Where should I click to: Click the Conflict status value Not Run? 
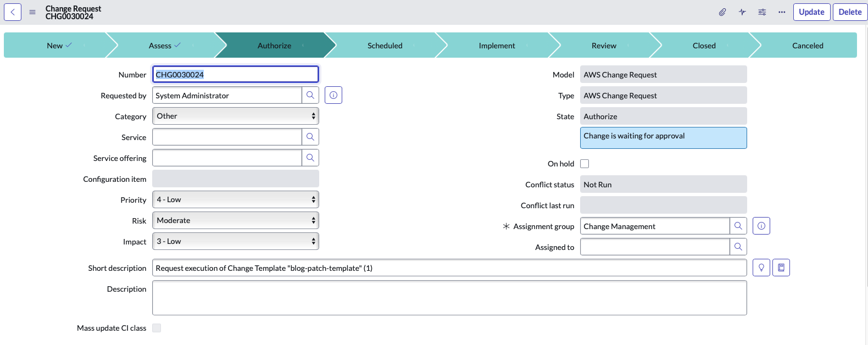click(x=664, y=184)
